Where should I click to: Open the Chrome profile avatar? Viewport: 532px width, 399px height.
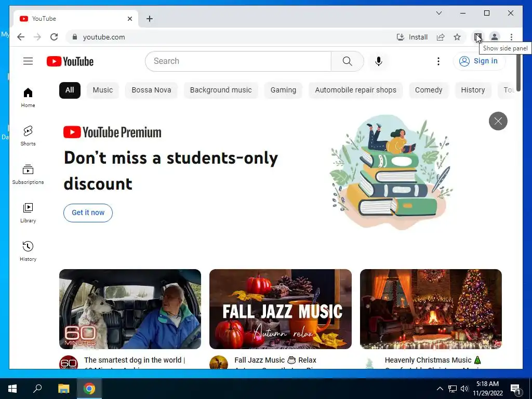tap(495, 37)
